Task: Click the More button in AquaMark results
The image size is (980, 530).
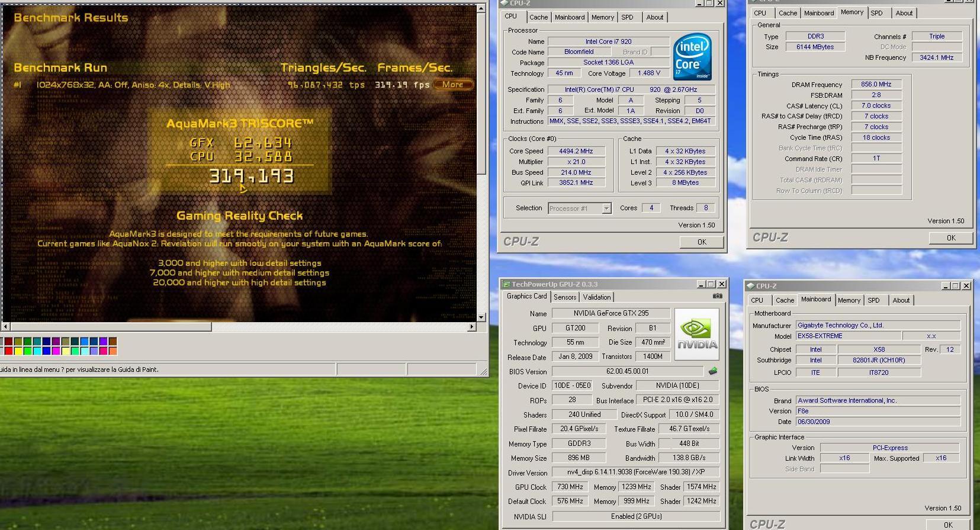Action: [x=453, y=85]
